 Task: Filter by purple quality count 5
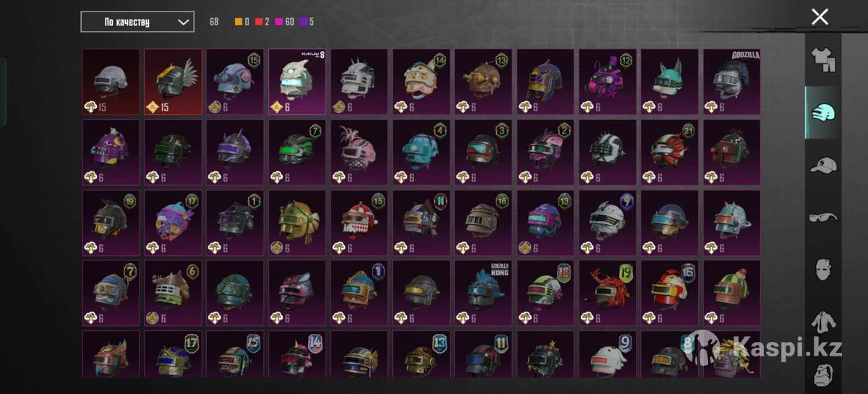point(306,22)
